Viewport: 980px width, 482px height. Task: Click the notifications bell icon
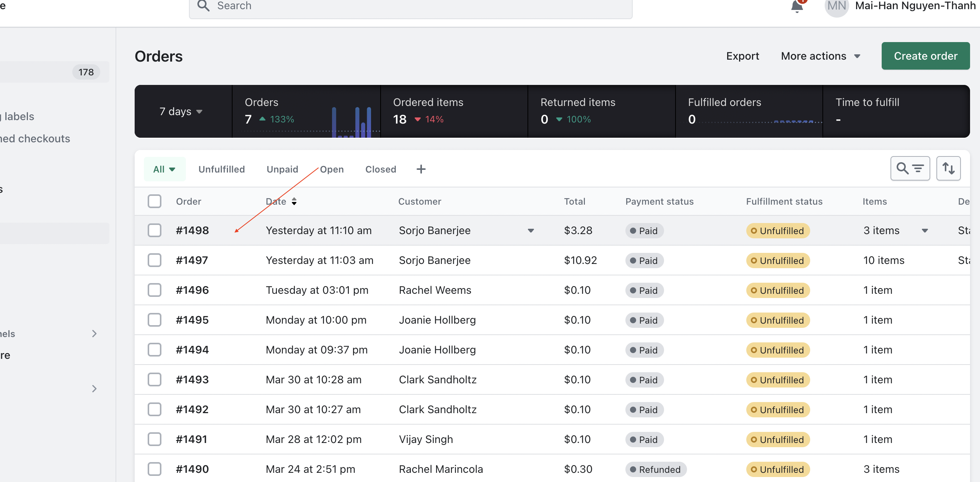(x=797, y=7)
